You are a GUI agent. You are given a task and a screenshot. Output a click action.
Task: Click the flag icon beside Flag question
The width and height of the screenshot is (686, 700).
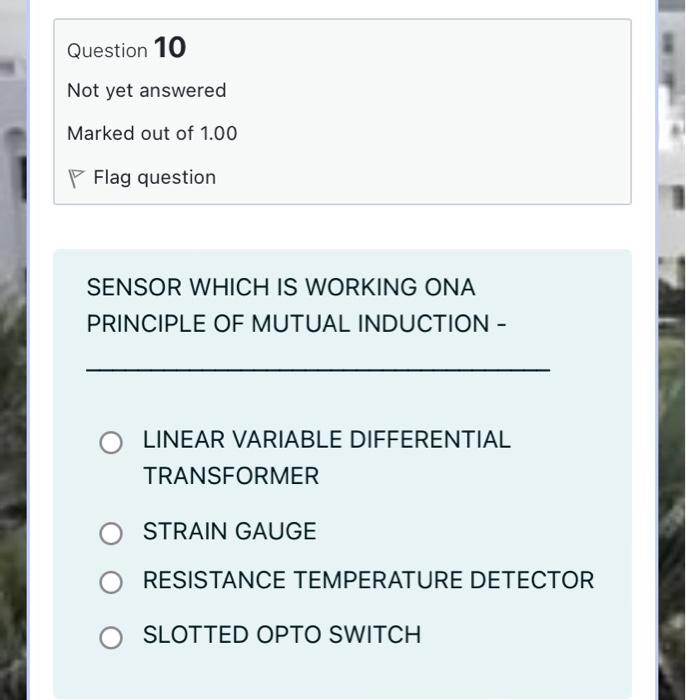tap(75, 178)
